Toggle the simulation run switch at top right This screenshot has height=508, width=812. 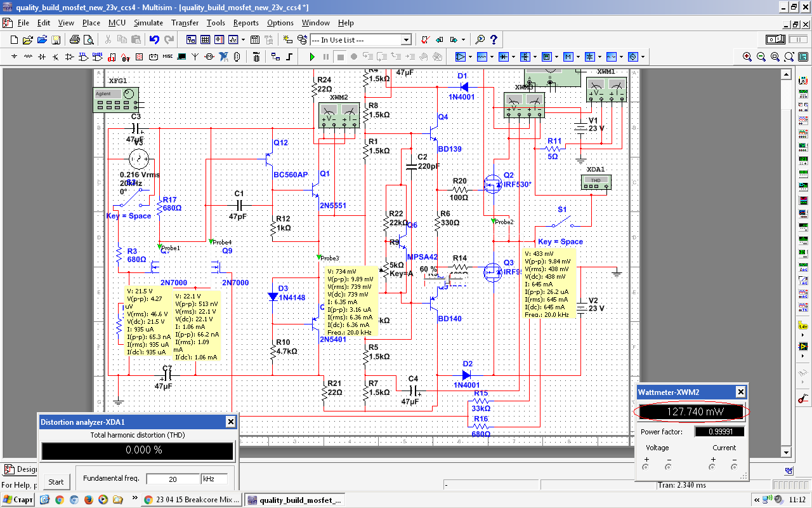[x=775, y=39]
